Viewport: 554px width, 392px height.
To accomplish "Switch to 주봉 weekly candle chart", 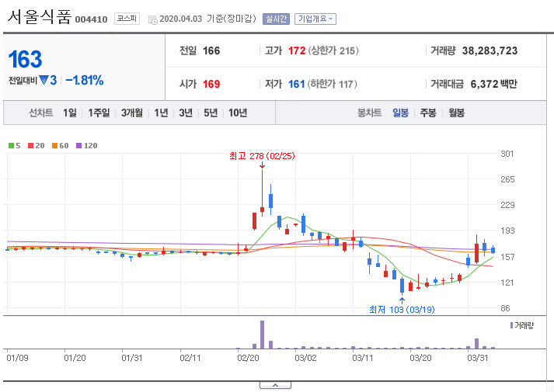I will 428,113.
